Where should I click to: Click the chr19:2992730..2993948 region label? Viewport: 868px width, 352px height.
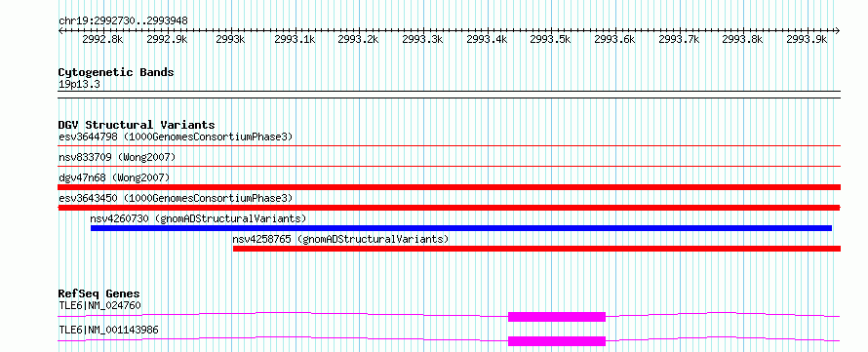click(123, 21)
